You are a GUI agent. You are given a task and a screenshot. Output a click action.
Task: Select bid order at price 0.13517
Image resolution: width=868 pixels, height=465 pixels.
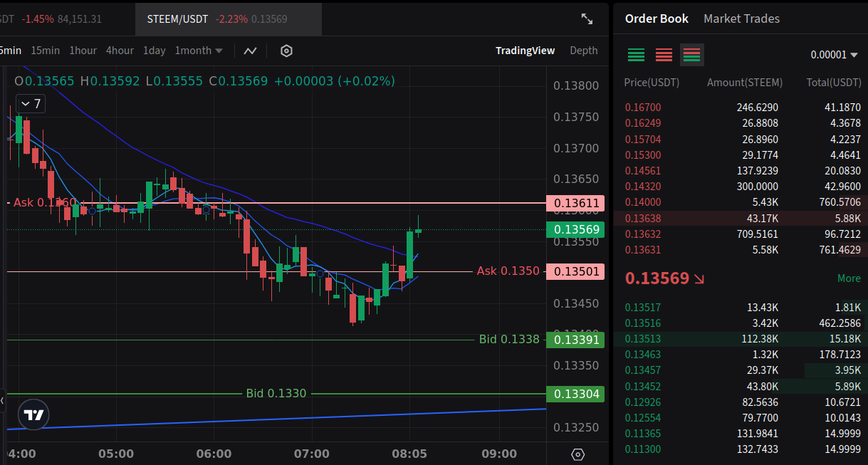pos(741,308)
